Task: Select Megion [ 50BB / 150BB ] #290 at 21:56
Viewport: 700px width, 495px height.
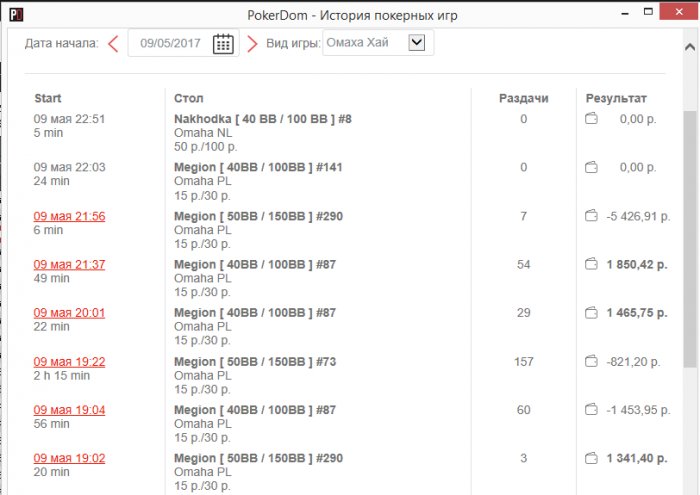Action: click(x=258, y=216)
